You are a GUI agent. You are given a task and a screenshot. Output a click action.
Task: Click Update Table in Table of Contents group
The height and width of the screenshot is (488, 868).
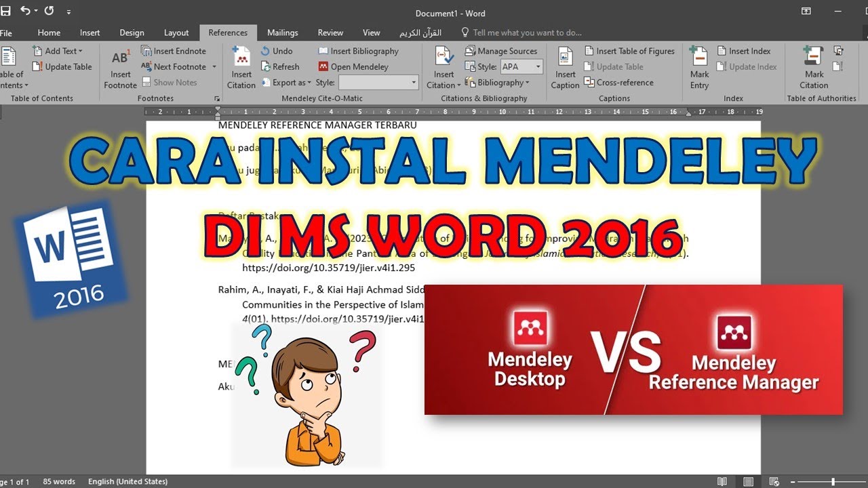pos(62,66)
